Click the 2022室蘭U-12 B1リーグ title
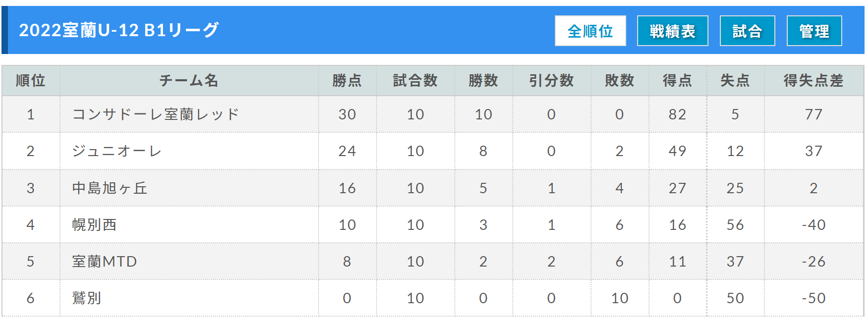The width and height of the screenshot is (868, 327). (119, 30)
